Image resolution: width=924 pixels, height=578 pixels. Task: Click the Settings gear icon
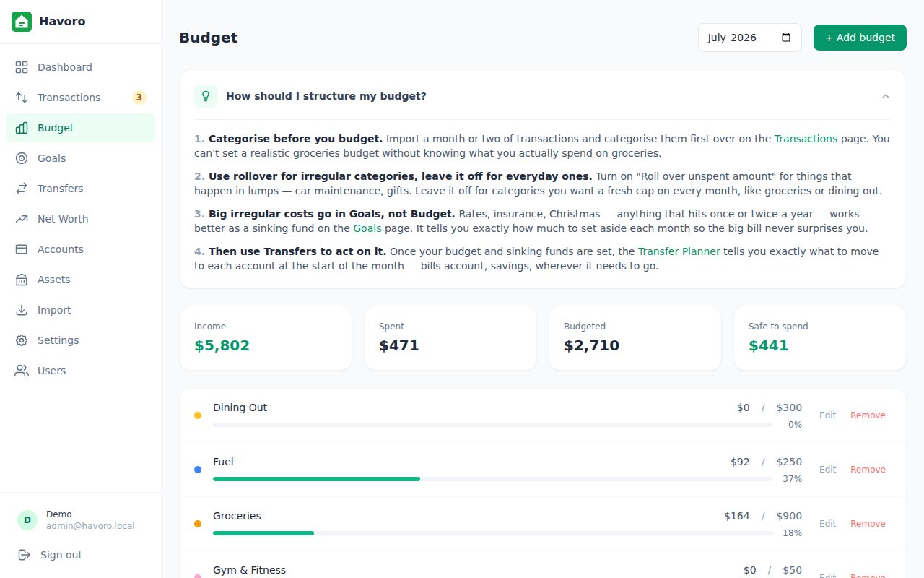(x=22, y=340)
